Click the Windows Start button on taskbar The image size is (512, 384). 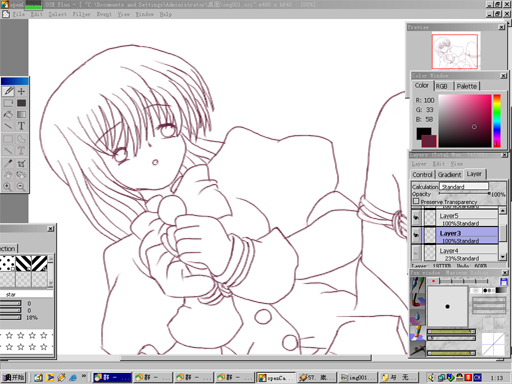point(14,377)
